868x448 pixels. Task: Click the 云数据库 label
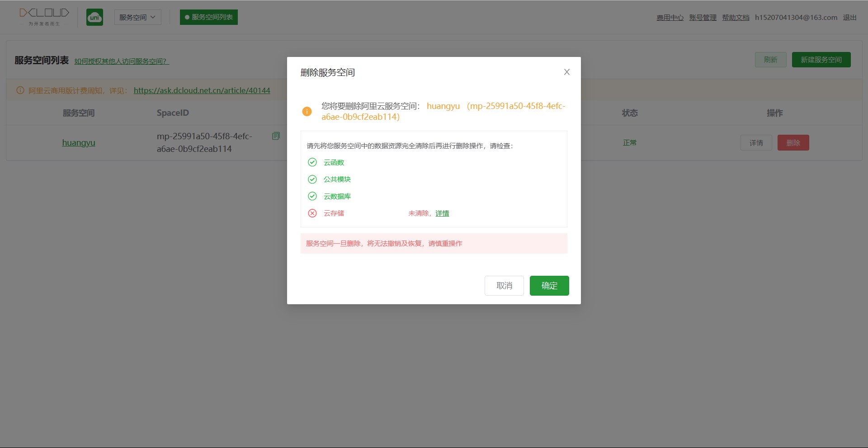(337, 196)
